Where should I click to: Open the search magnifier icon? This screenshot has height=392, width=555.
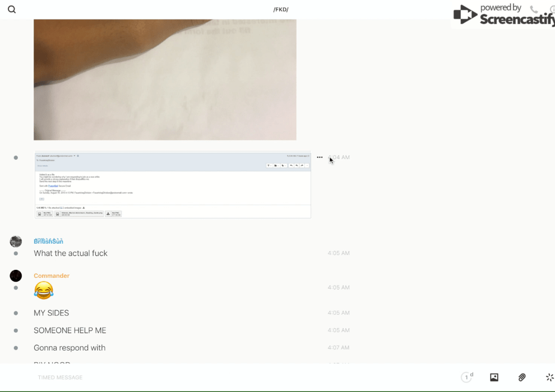12,10
